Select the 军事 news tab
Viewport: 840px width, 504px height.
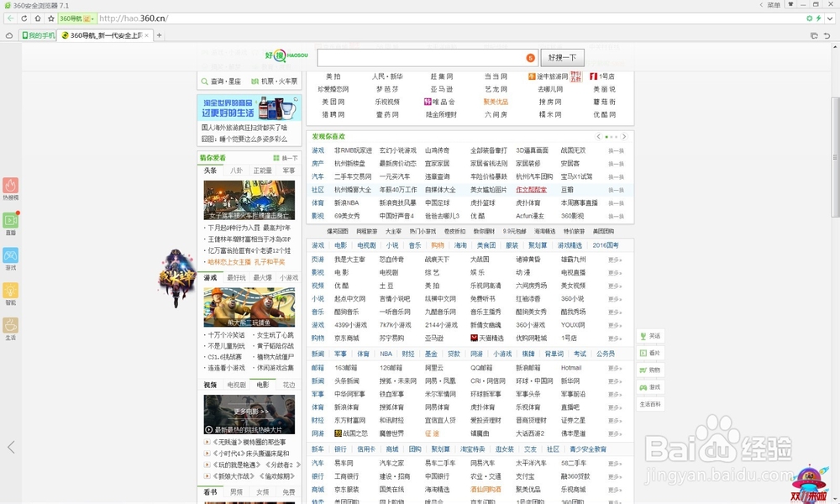coord(289,171)
